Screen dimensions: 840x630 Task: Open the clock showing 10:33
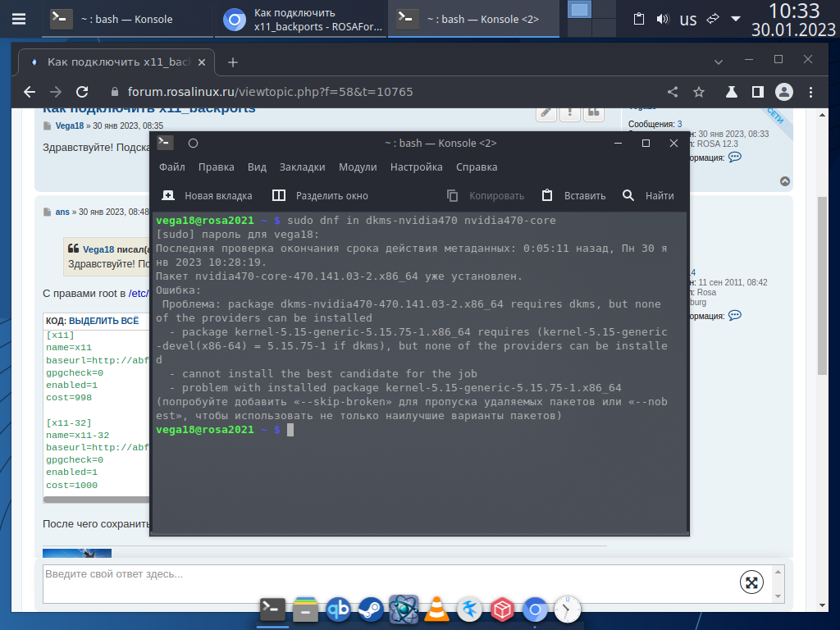tap(793, 20)
